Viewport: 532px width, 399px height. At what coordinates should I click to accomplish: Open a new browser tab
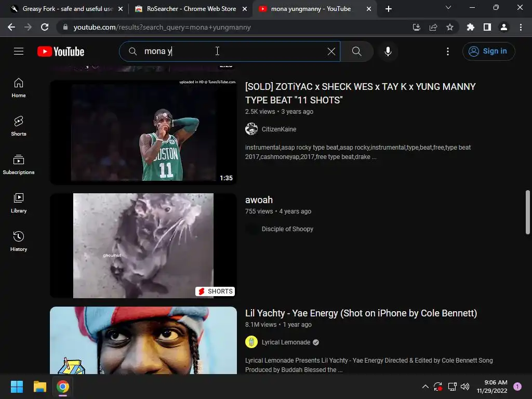tap(389, 9)
